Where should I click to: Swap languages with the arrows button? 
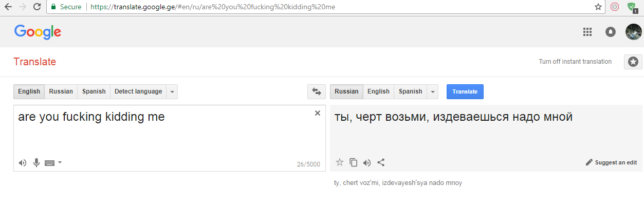click(x=317, y=91)
